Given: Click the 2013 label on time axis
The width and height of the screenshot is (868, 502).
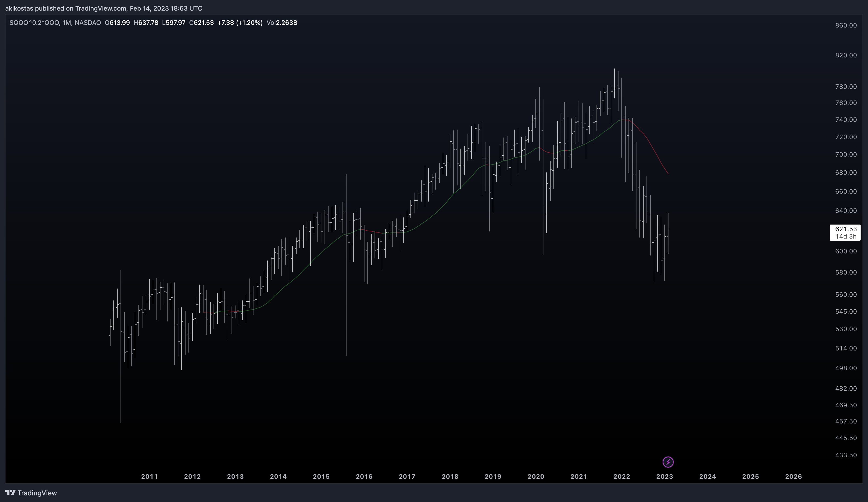Looking at the screenshot, I should (235, 477).
